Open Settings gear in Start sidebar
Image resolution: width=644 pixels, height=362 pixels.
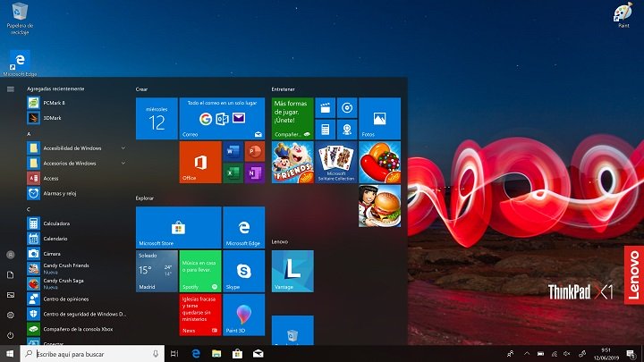click(11, 316)
